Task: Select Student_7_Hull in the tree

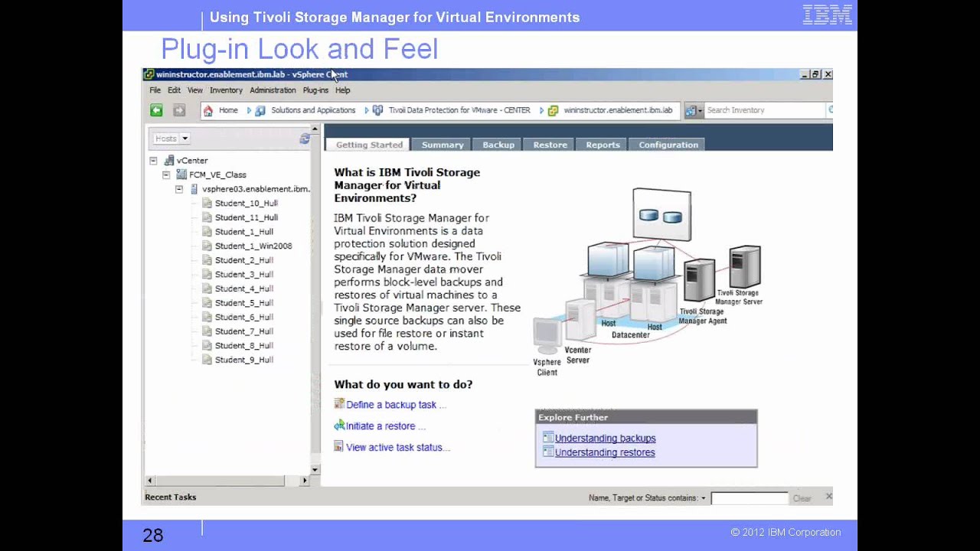Action: click(x=244, y=331)
